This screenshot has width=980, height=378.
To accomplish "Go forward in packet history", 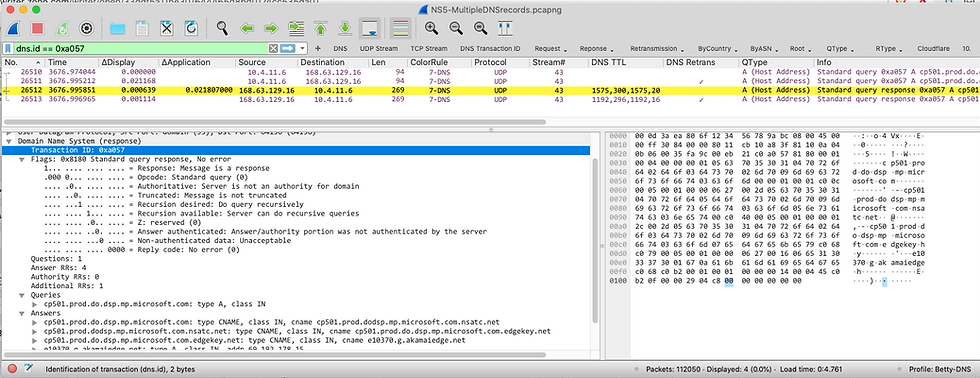I will [x=271, y=28].
